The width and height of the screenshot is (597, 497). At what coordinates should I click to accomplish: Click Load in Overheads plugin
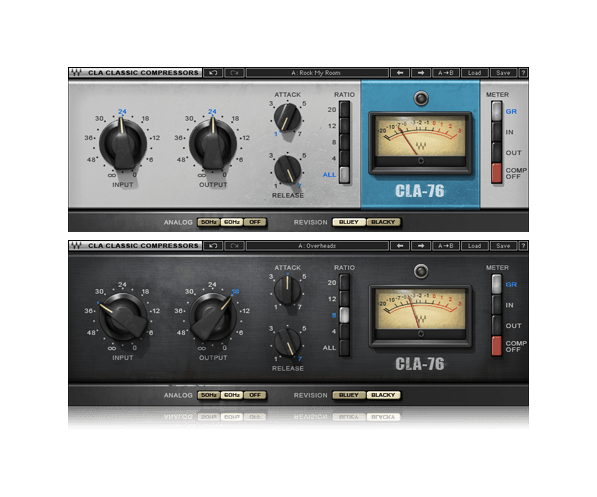coord(474,246)
